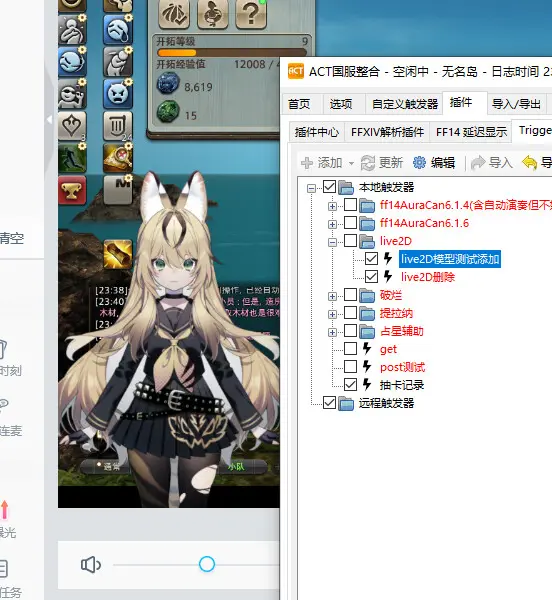The image size is (552, 600).
Task: Click the pillar hotbar icon marked 24
Action: tap(118, 126)
